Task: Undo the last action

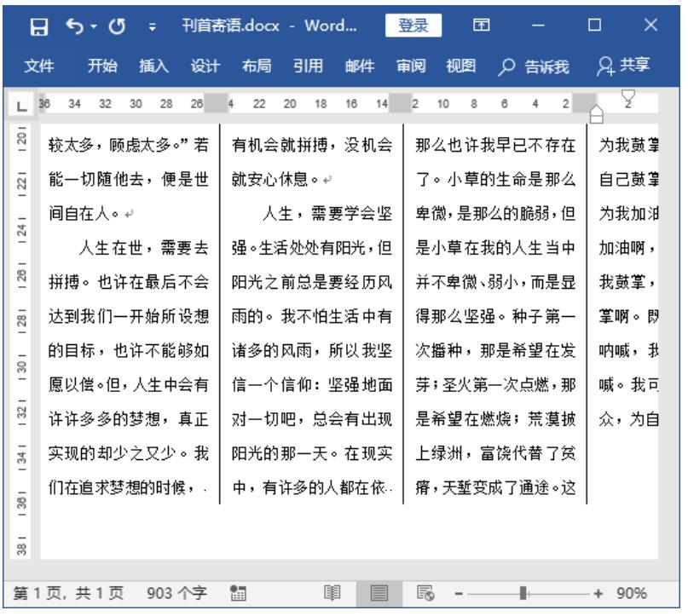Action: click(74, 26)
